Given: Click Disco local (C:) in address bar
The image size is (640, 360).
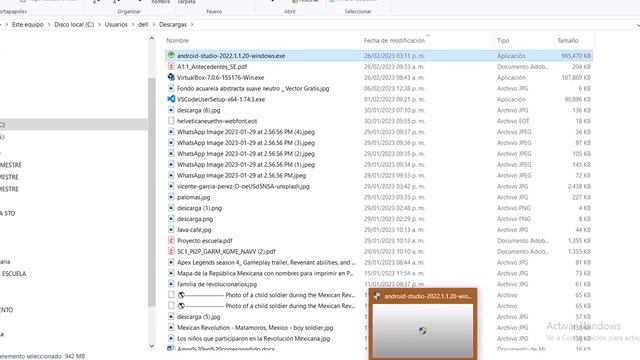Looking at the screenshot, I should tap(74, 24).
